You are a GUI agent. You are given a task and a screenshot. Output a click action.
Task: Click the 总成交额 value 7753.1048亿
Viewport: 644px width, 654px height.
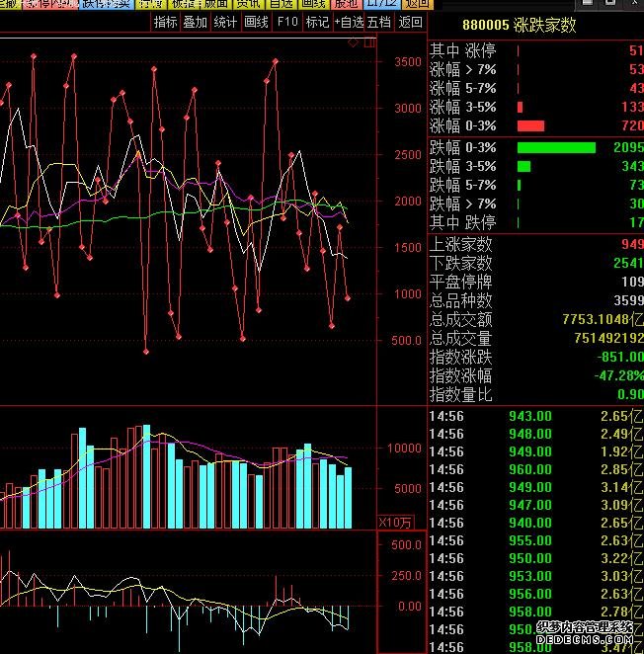tap(604, 319)
